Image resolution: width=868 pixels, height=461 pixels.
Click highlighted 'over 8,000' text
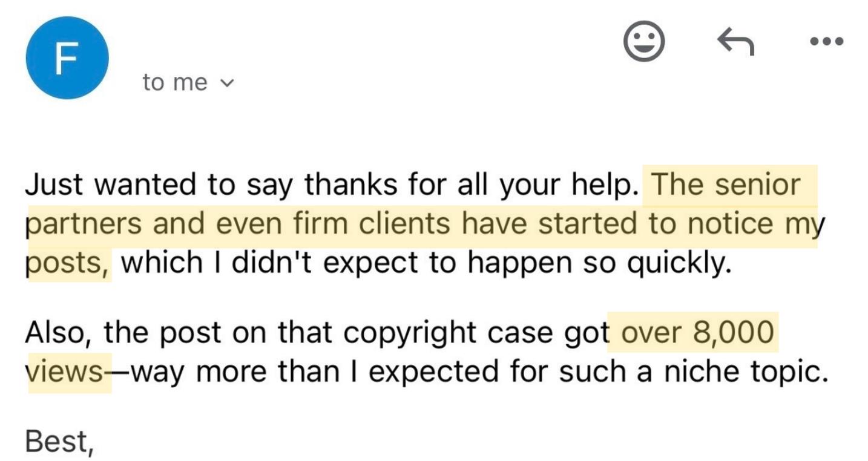click(697, 333)
